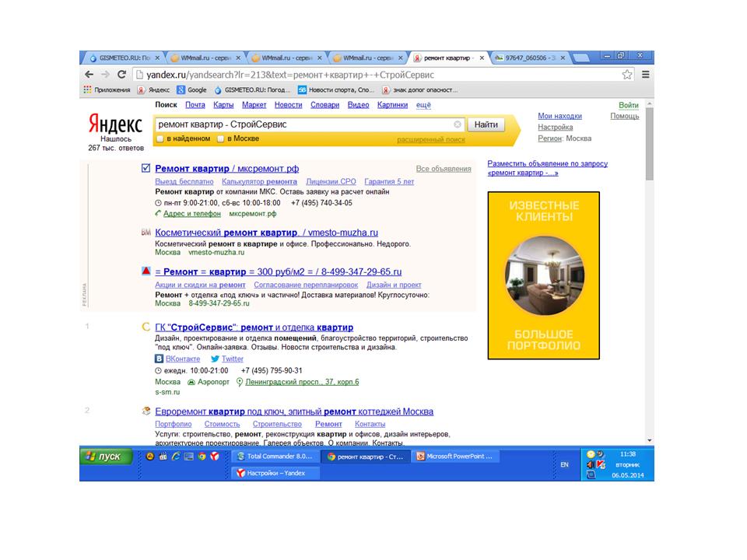Switch to Total Commander in the taskbar
Image resolution: width=747 pixels, height=560 pixels.
point(275,457)
